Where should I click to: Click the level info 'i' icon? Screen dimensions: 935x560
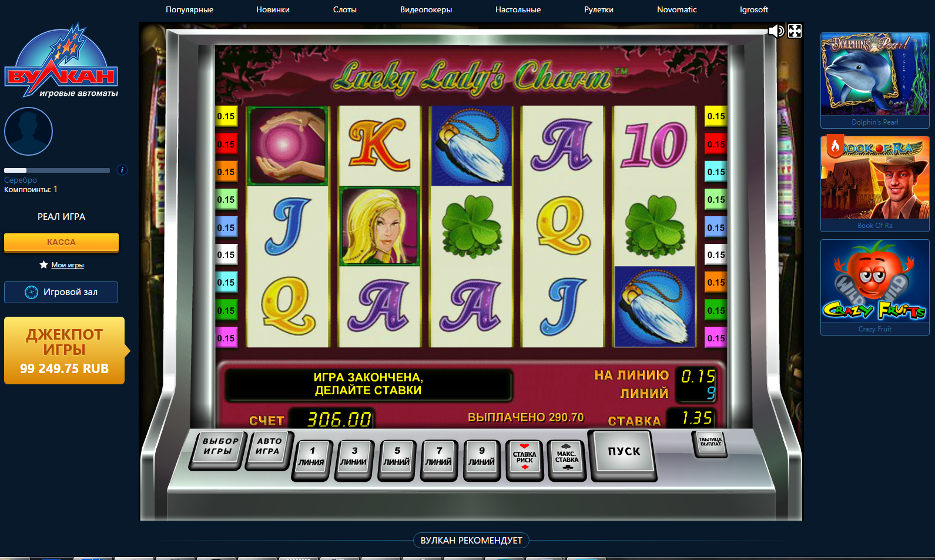[x=122, y=170]
